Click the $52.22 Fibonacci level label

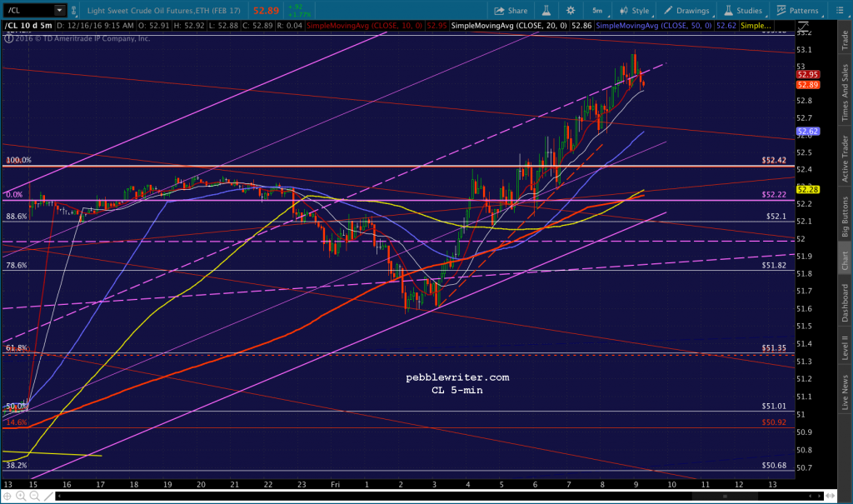tap(774, 194)
